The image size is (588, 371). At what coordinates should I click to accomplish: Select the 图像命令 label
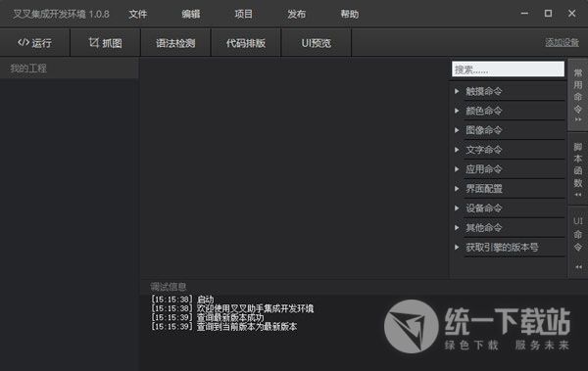pyautogui.click(x=484, y=130)
